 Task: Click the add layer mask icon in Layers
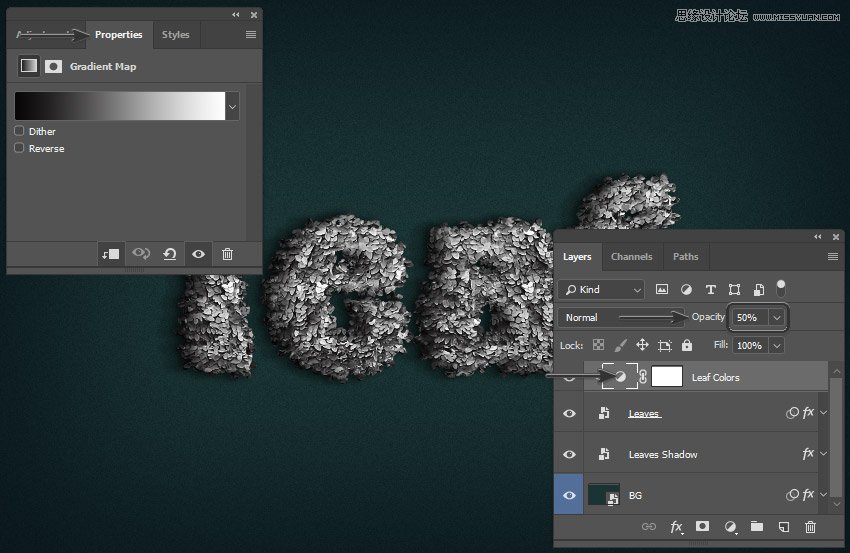coord(703,526)
